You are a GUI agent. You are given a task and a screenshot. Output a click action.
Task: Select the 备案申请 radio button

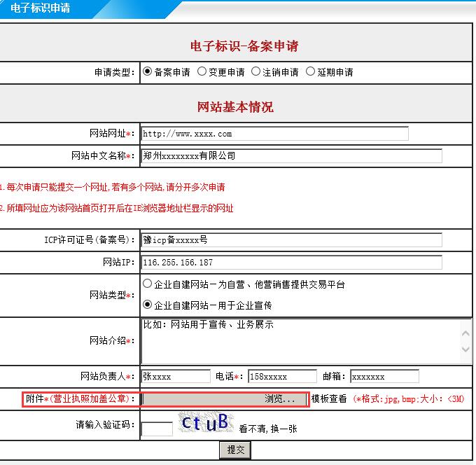tap(148, 71)
